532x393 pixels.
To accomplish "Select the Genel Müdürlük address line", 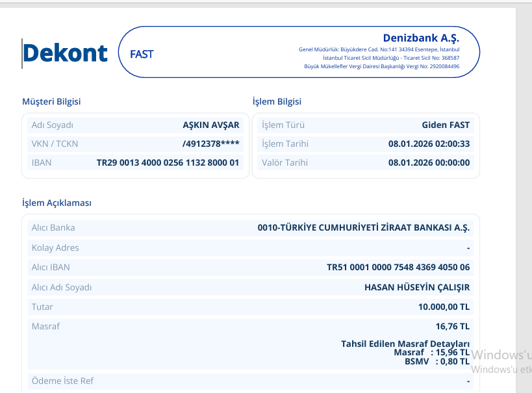I will click(x=379, y=49).
